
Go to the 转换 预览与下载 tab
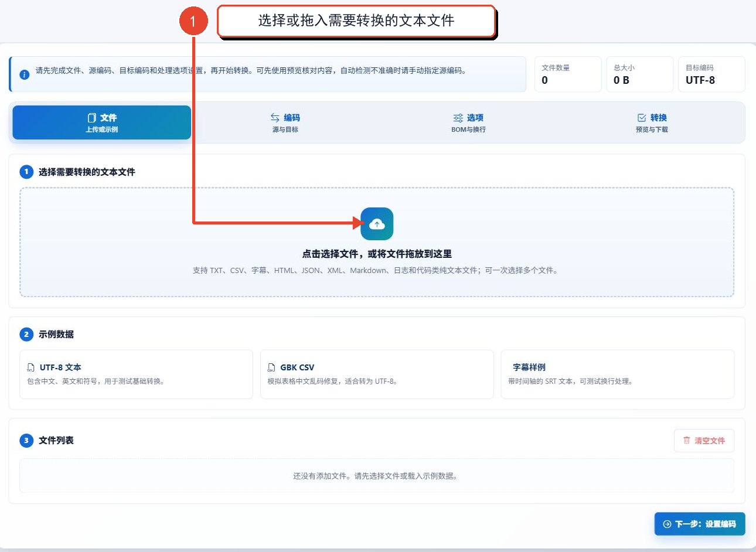click(x=652, y=122)
